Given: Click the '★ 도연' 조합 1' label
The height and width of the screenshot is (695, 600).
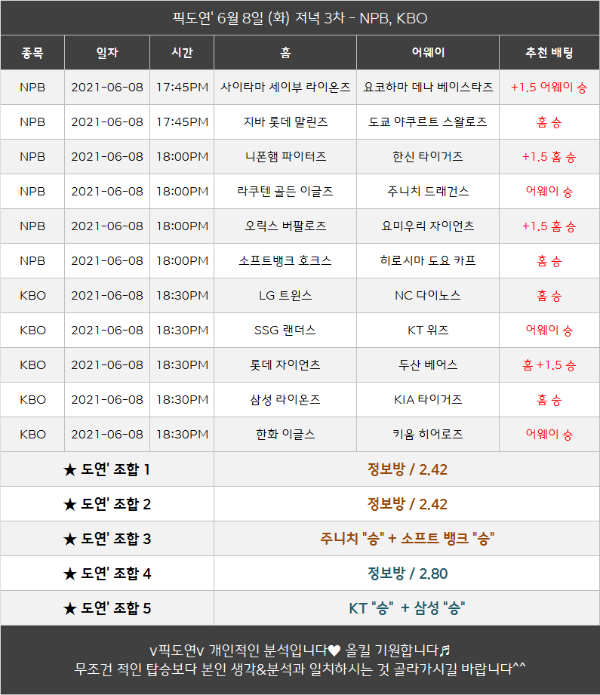Looking at the screenshot, I should pos(107,469).
